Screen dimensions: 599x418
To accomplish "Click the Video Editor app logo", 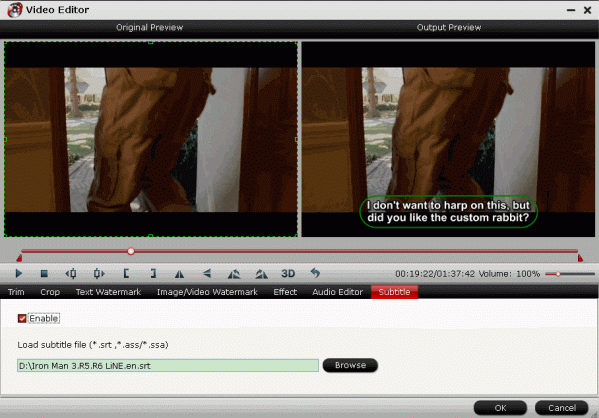I will tap(15, 10).
